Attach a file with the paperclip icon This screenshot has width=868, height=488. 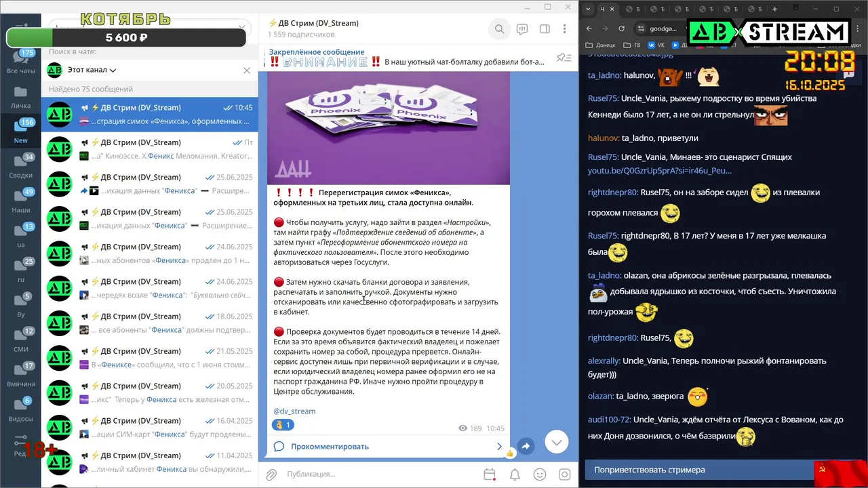tap(271, 474)
